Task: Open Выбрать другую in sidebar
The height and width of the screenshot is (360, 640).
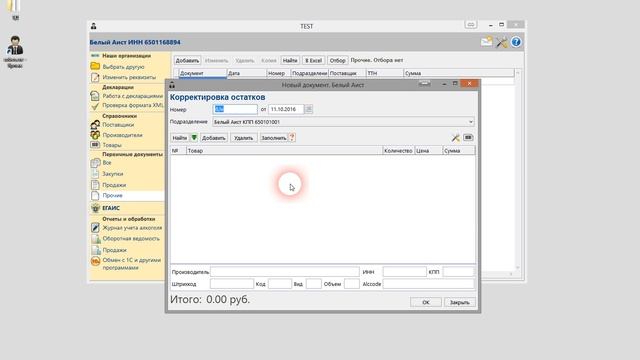Action: pos(123,67)
